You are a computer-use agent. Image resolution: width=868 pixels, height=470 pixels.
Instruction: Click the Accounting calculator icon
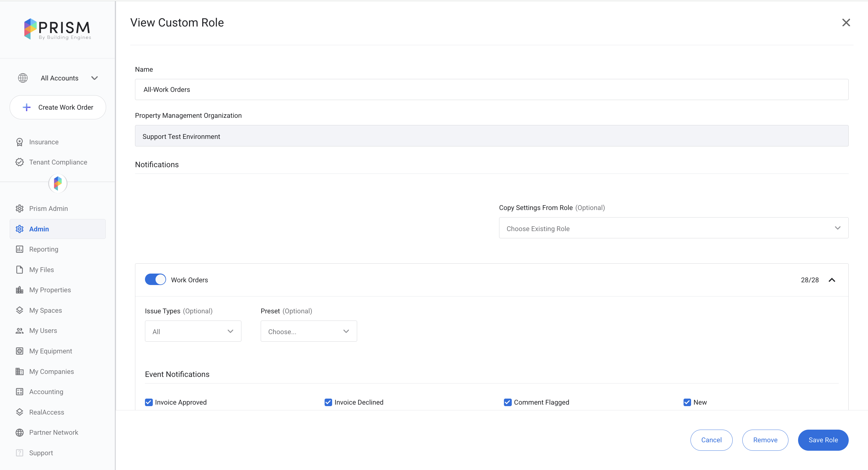pos(20,392)
